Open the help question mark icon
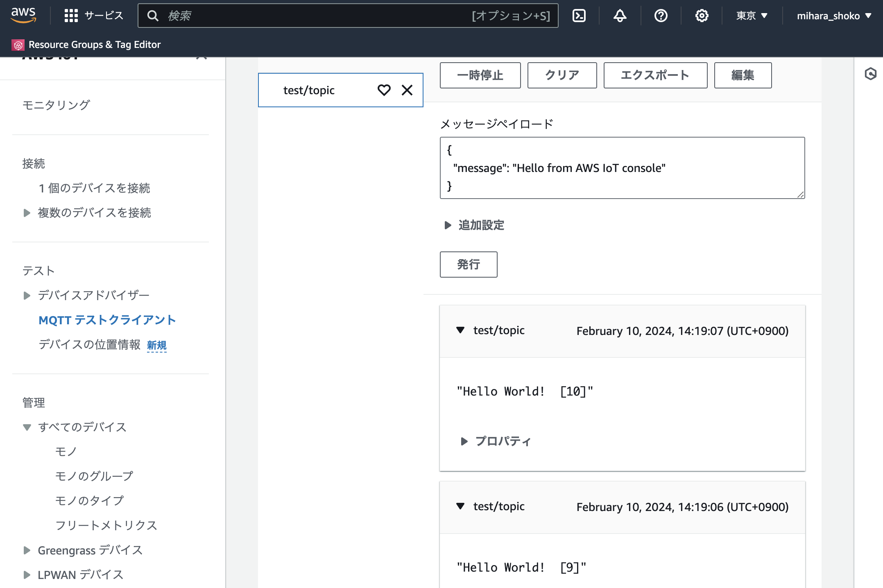Viewport: 883px width, 588px height. (661, 16)
